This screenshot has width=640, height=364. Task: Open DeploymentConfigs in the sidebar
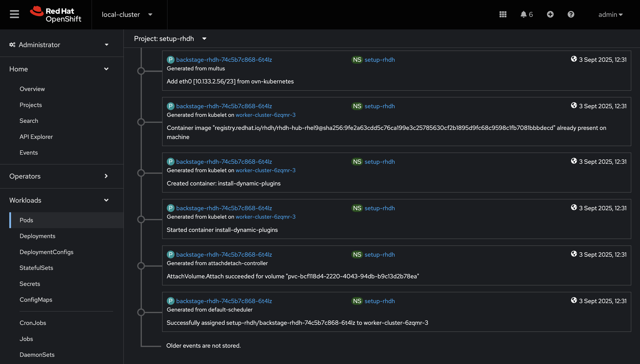pos(46,252)
